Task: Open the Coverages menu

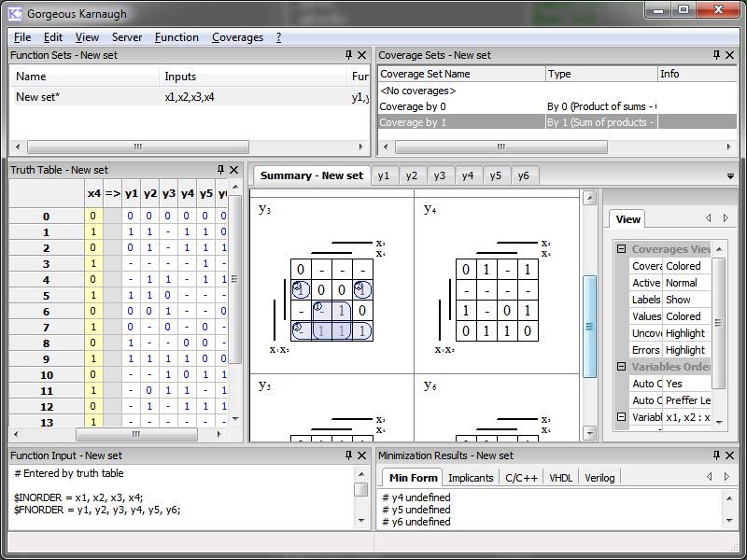Action: (237, 37)
